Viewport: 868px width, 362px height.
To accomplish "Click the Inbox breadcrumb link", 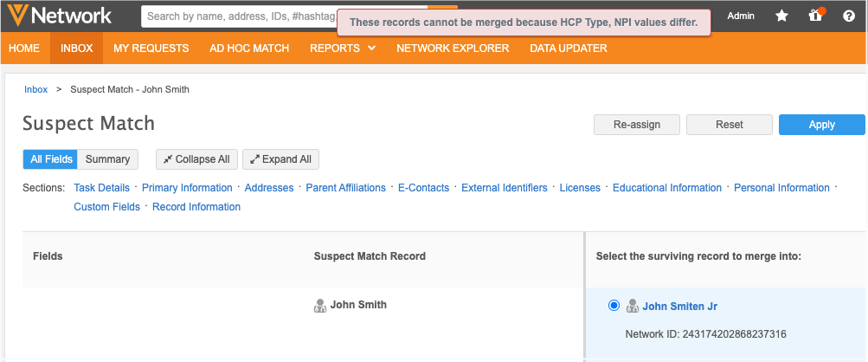I will tap(35, 89).
